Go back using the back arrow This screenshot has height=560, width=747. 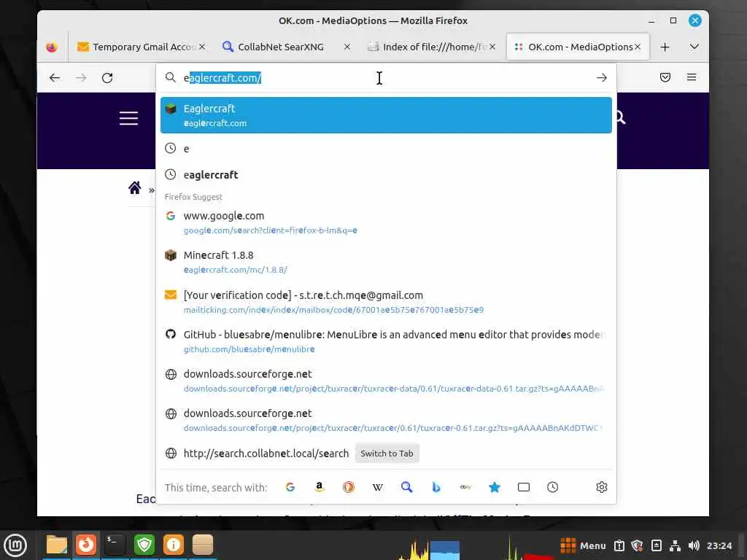click(x=55, y=77)
